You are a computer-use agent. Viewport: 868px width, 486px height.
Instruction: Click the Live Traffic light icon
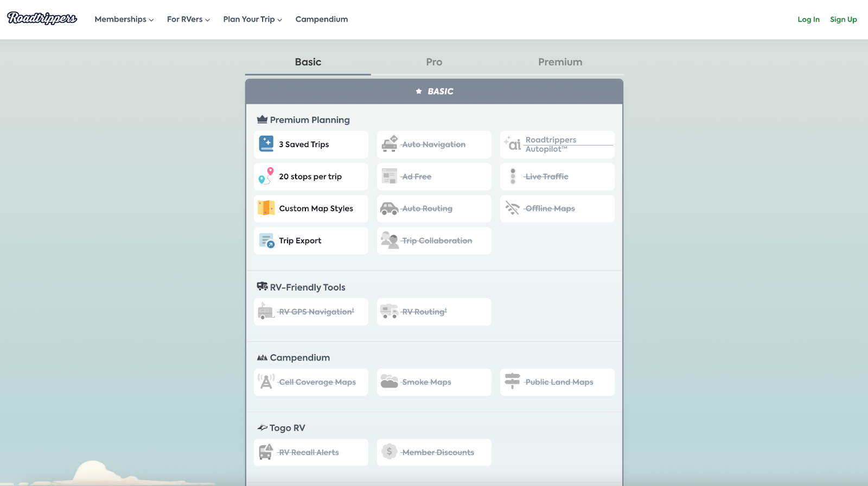[x=513, y=176]
